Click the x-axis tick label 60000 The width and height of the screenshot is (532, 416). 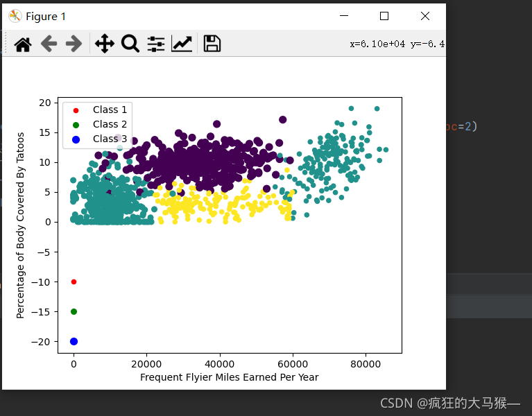point(293,364)
